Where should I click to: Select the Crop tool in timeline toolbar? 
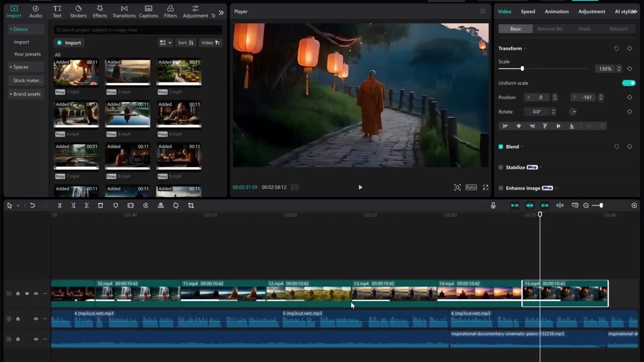191,206
